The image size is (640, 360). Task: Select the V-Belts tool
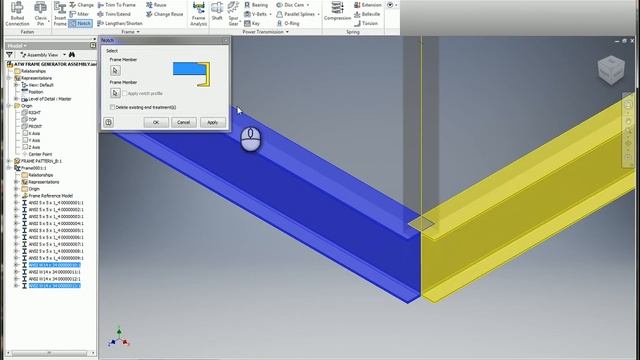[x=255, y=14]
